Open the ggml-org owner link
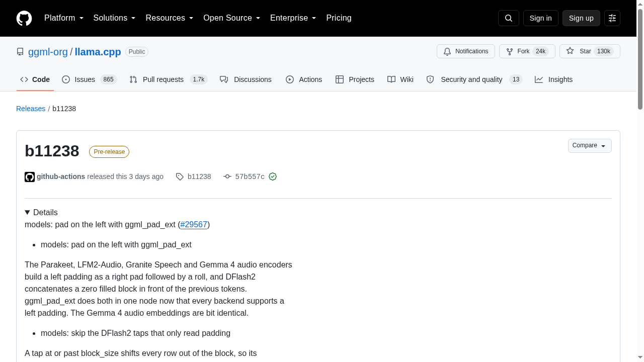This screenshot has width=644, height=362. (x=48, y=52)
